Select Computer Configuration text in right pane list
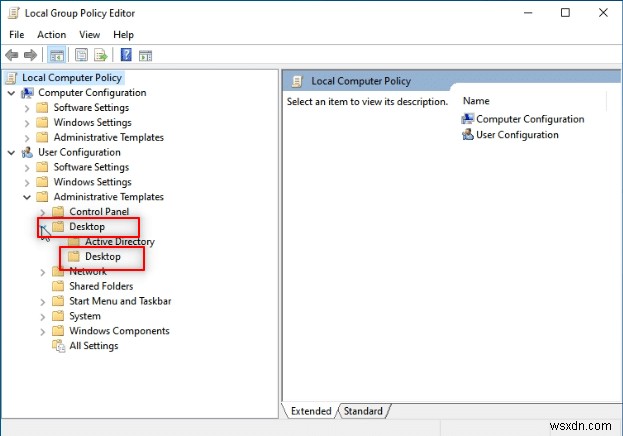 coord(530,119)
